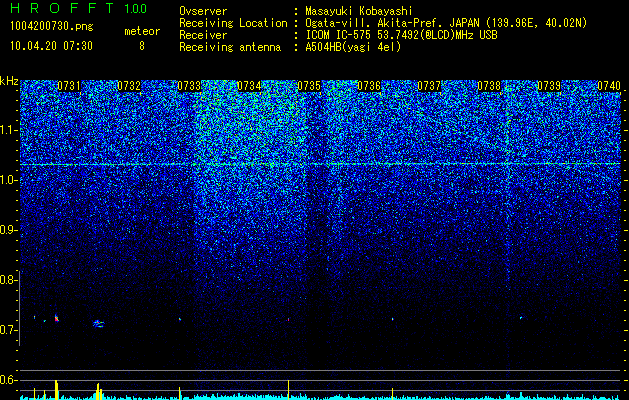Click the 0735 time marker
The image size is (629, 400).
309,86
